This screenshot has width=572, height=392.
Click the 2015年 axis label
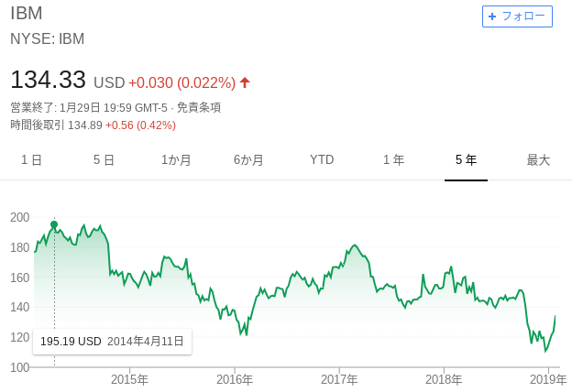(129, 379)
